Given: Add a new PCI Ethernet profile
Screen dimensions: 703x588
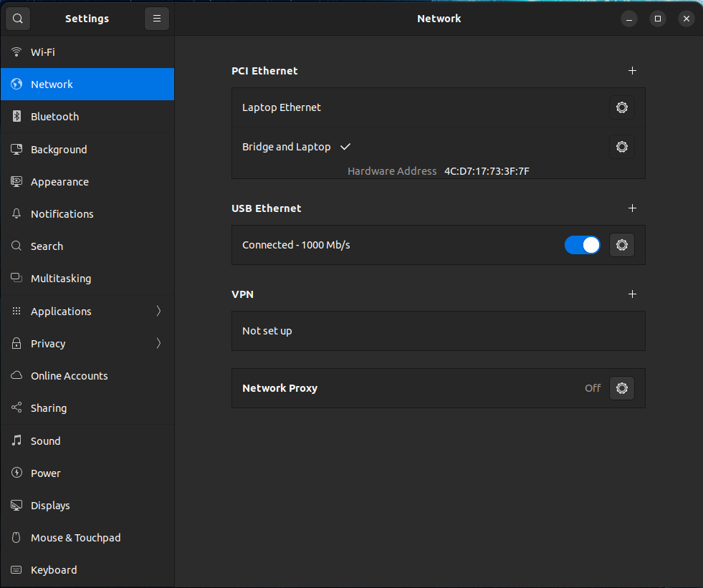Looking at the screenshot, I should (632, 71).
